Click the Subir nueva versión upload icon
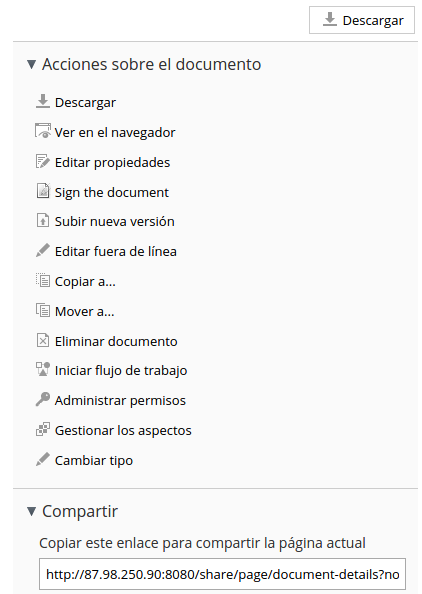The image size is (422, 594). coord(43,220)
